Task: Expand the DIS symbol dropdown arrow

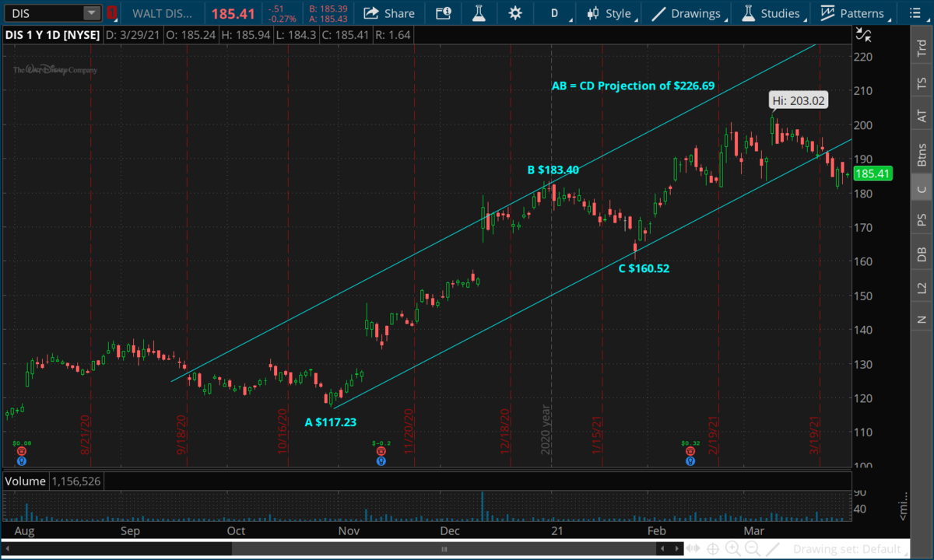Action: pos(91,13)
